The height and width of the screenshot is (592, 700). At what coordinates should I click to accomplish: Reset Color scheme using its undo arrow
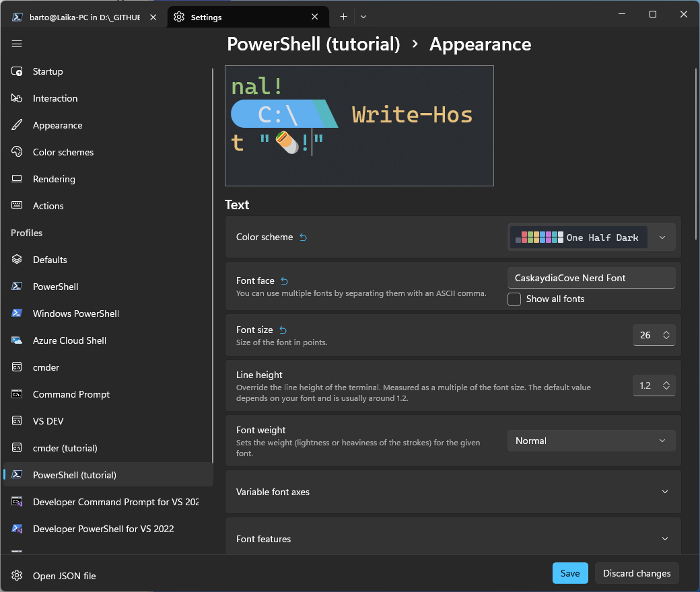(303, 237)
